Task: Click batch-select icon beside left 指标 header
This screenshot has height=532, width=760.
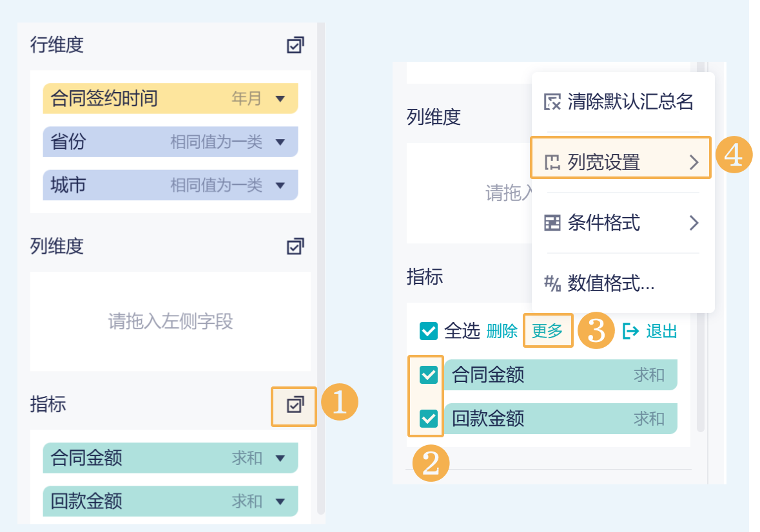Action: pyautogui.click(x=295, y=405)
